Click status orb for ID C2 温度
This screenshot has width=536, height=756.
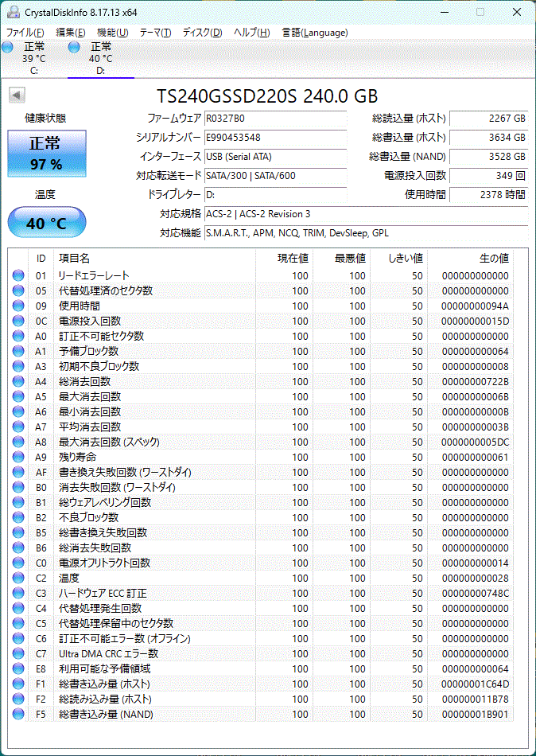pos(18,578)
